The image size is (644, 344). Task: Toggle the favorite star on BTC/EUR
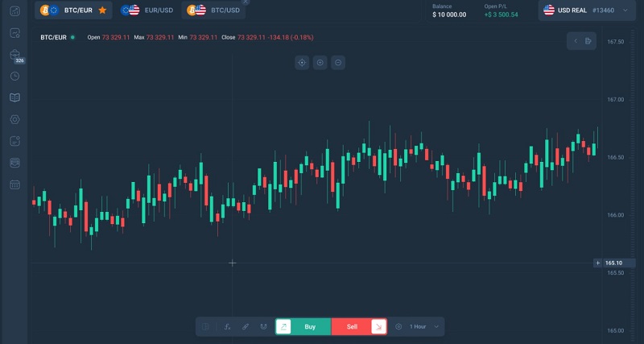[102, 10]
